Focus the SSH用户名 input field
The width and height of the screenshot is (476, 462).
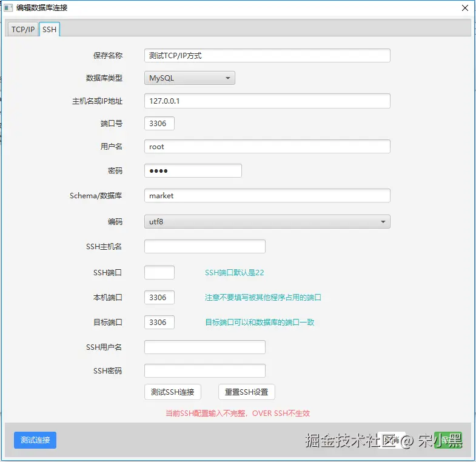click(x=204, y=347)
